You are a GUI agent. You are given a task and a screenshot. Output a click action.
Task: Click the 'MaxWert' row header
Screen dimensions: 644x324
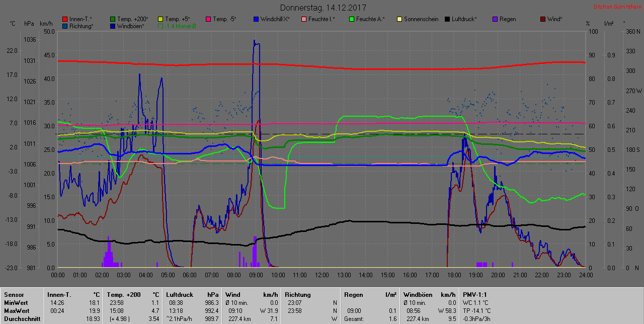coord(16,311)
